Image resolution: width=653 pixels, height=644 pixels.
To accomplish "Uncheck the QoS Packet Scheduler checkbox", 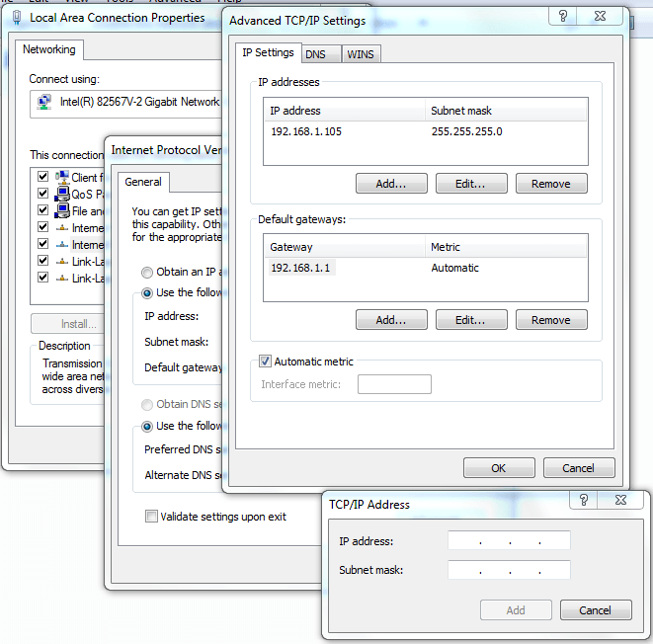I will 42,195.
